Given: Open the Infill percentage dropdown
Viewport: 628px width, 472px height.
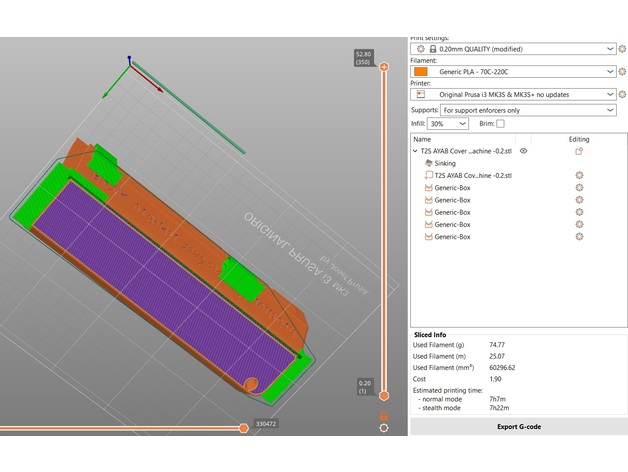Looking at the screenshot, I should tap(448, 124).
